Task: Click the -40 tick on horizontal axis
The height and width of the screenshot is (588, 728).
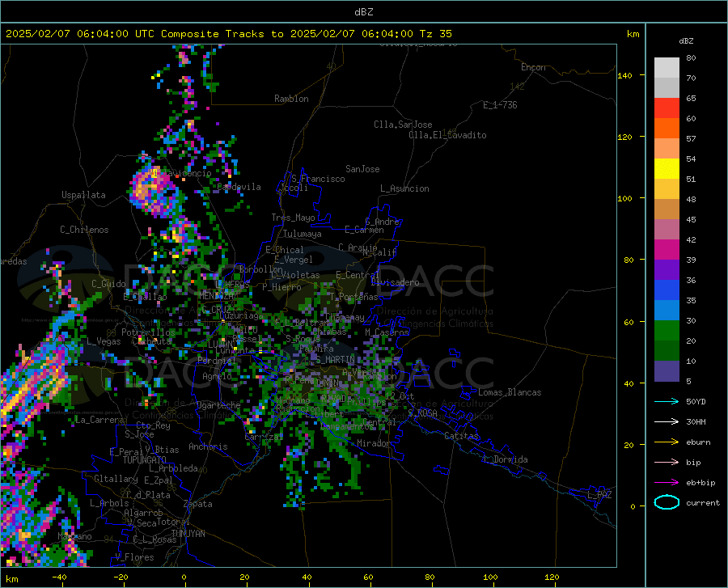Action: pos(59,577)
